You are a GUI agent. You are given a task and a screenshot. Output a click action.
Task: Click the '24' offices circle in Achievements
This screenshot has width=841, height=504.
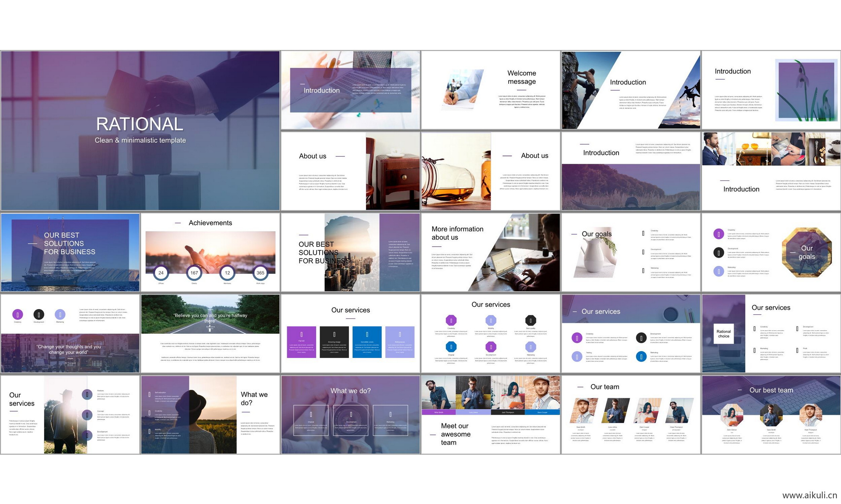[x=161, y=273]
